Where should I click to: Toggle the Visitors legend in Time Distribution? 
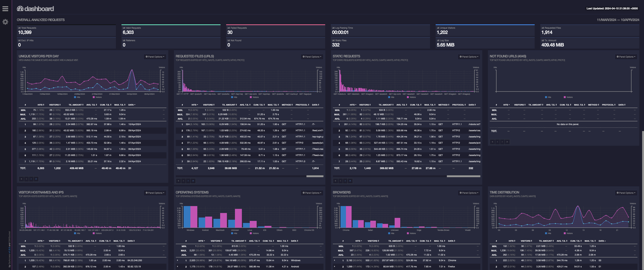569,233
